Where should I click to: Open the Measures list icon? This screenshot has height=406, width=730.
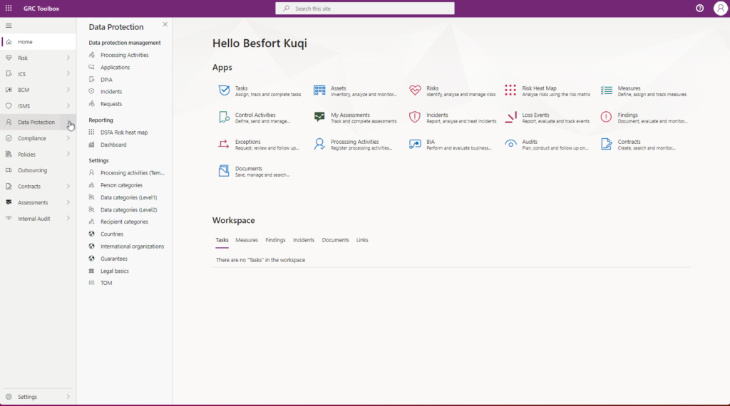606,90
